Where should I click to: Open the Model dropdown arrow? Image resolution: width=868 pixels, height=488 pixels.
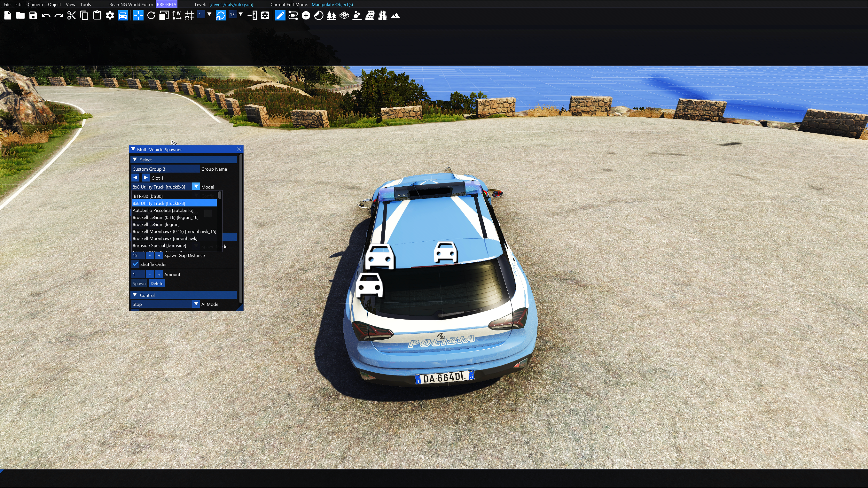point(196,187)
